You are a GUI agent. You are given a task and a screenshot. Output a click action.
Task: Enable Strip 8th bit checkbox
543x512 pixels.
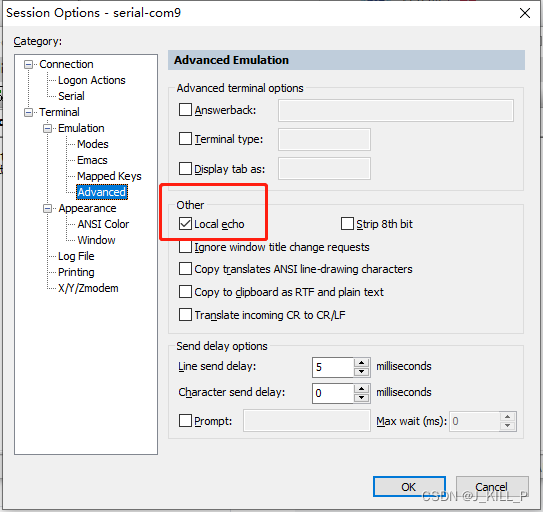click(x=347, y=224)
